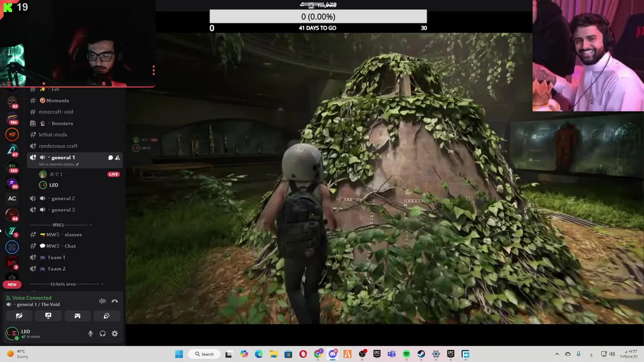644x362 pixels.
Task: Open the minecraft-void channel
Action: click(75, 112)
